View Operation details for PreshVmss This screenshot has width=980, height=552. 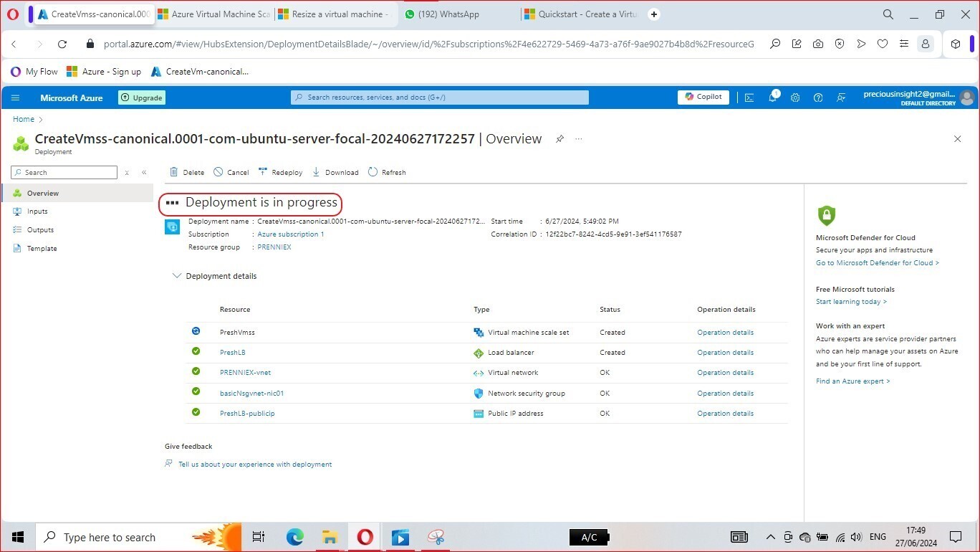(x=725, y=333)
